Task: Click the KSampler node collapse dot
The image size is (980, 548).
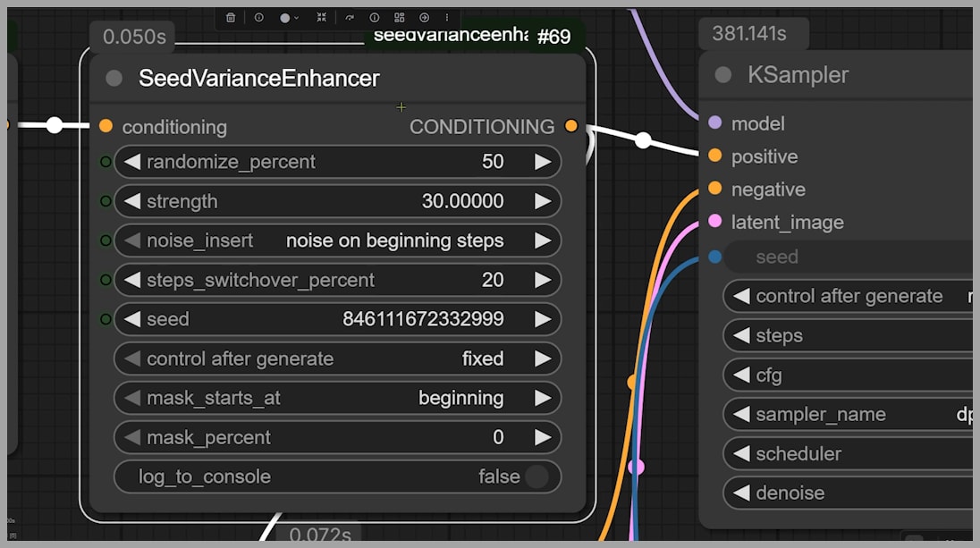Action: [723, 75]
